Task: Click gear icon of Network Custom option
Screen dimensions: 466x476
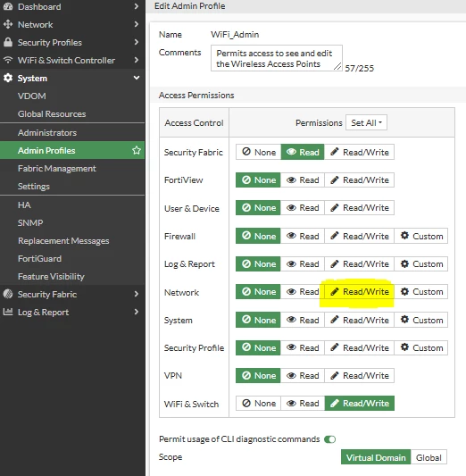Action: coord(404,291)
